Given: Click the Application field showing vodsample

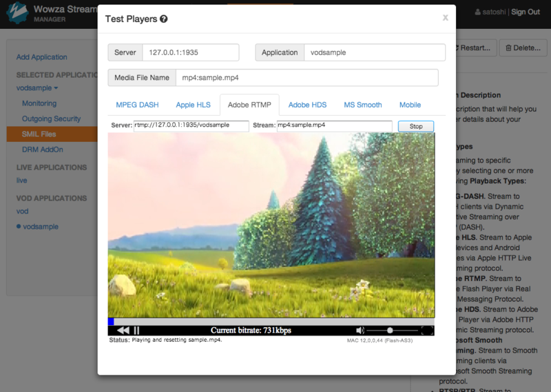Looking at the screenshot, I should [x=375, y=52].
